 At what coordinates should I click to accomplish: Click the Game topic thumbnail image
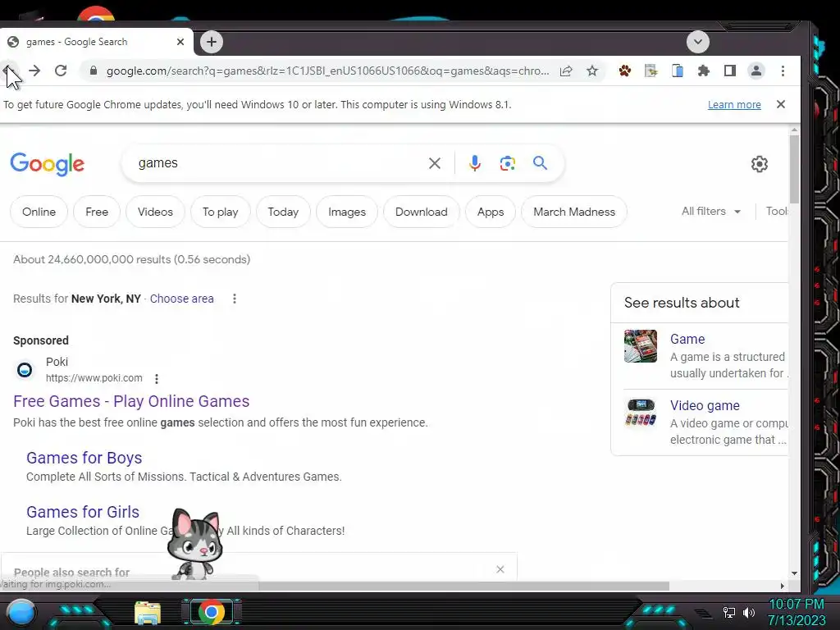(x=641, y=346)
